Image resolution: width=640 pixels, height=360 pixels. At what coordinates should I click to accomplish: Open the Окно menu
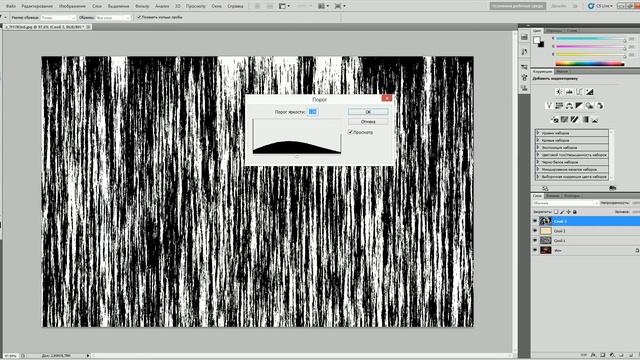pyautogui.click(x=216, y=6)
